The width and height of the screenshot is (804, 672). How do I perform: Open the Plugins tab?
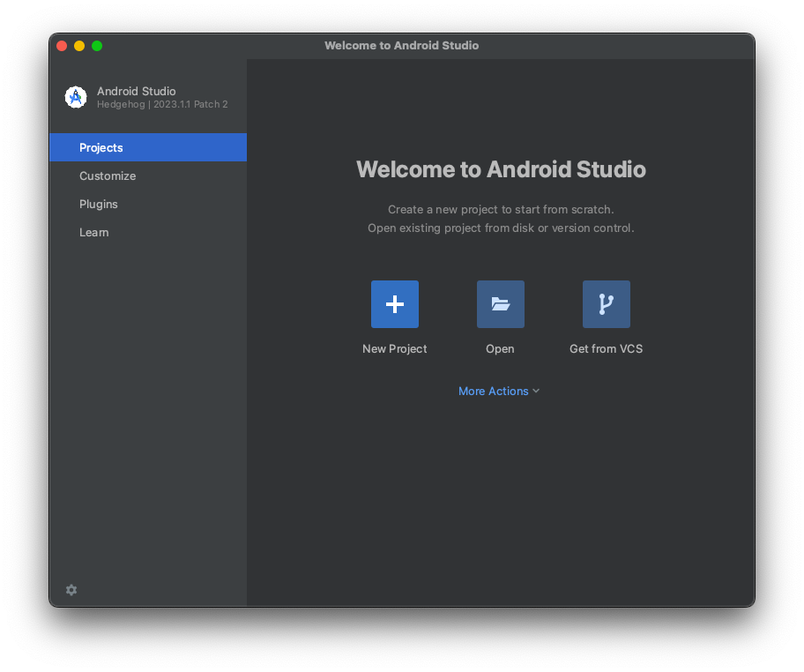(x=148, y=205)
